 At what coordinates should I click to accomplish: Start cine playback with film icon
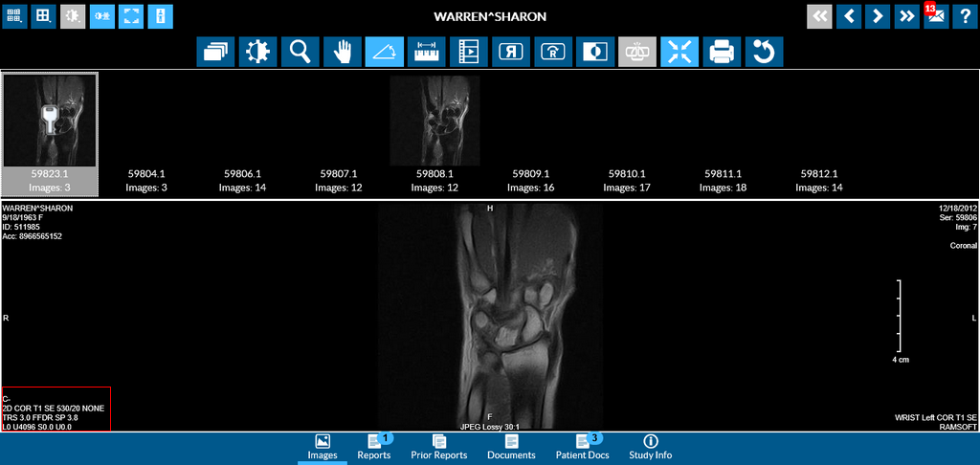tap(468, 52)
